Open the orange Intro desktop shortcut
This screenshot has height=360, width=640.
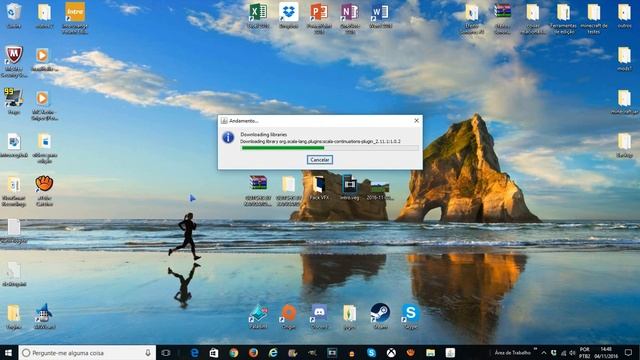75,18
